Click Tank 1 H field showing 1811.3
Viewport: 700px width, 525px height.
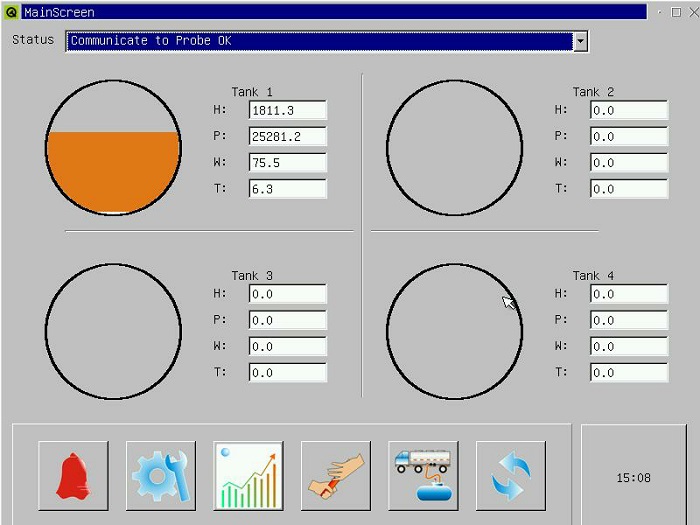[x=287, y=110]
